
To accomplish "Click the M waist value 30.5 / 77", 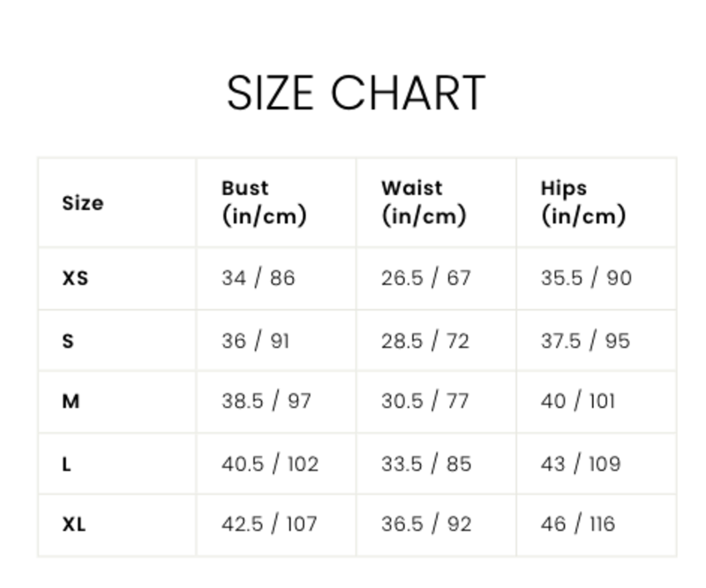I will (x=424, y=402).
